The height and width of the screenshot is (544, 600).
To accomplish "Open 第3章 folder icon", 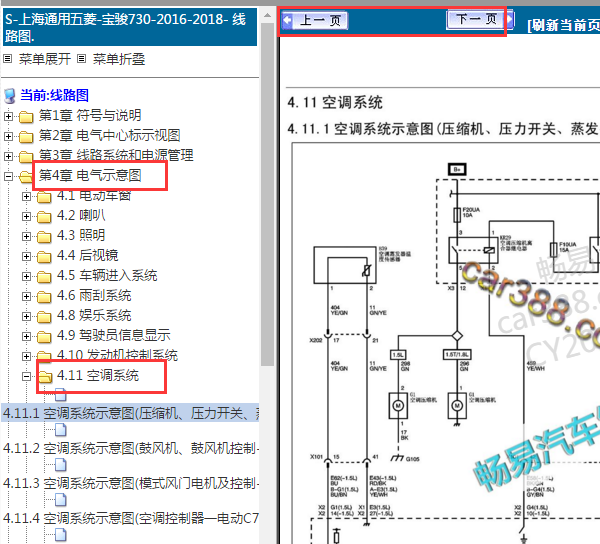I will [26, 156].
